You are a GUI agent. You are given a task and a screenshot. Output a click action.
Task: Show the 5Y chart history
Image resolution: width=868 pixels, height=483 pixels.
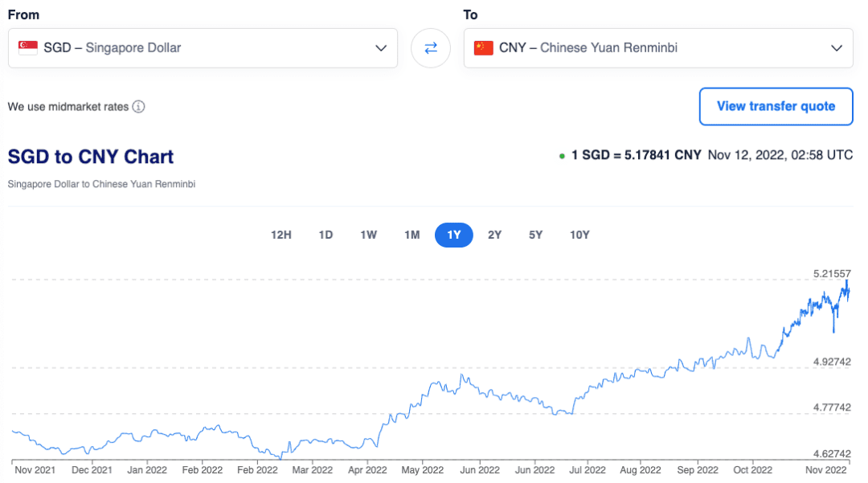click(x=536, y=235)
